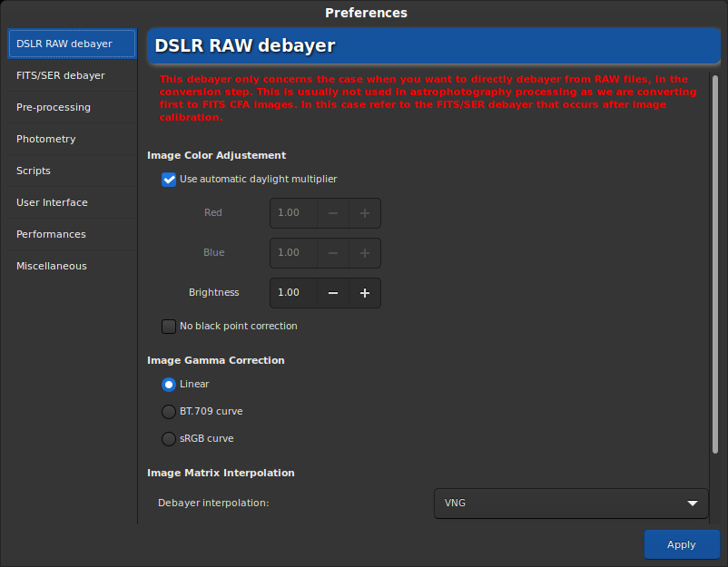Enable No black point correction

click(x=169, y=327)
